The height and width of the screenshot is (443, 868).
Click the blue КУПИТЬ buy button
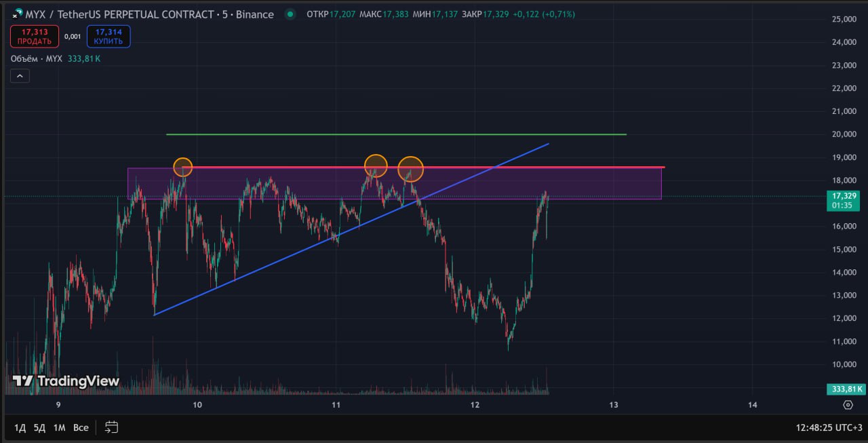[x=108, y=37]
